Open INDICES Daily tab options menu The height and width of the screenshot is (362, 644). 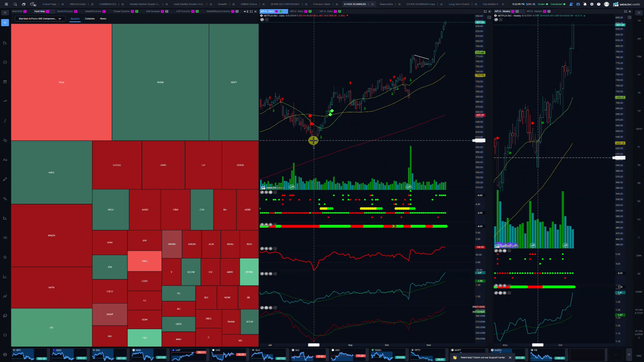[x=89, y=4]
